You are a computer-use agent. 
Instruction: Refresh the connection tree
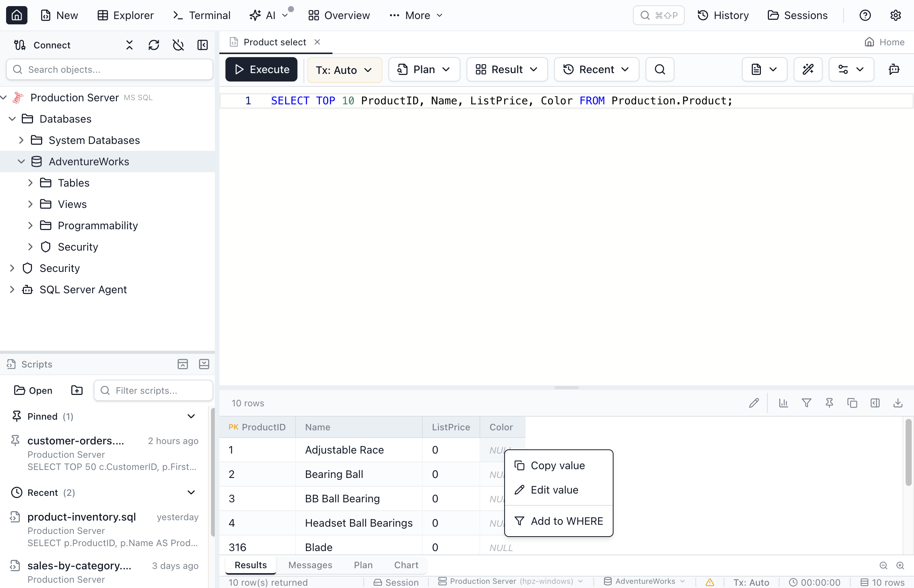tap(154, 45)
